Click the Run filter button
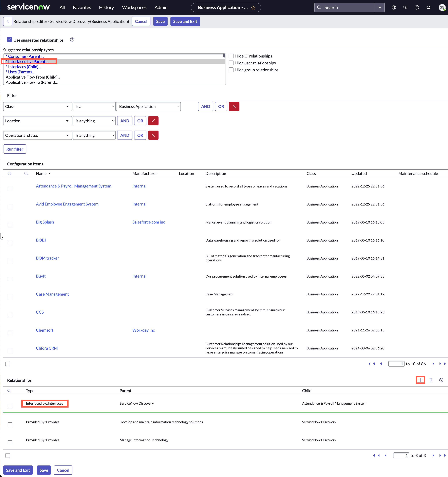Screen dimensions: 448x477 click(x=15, y=149)
